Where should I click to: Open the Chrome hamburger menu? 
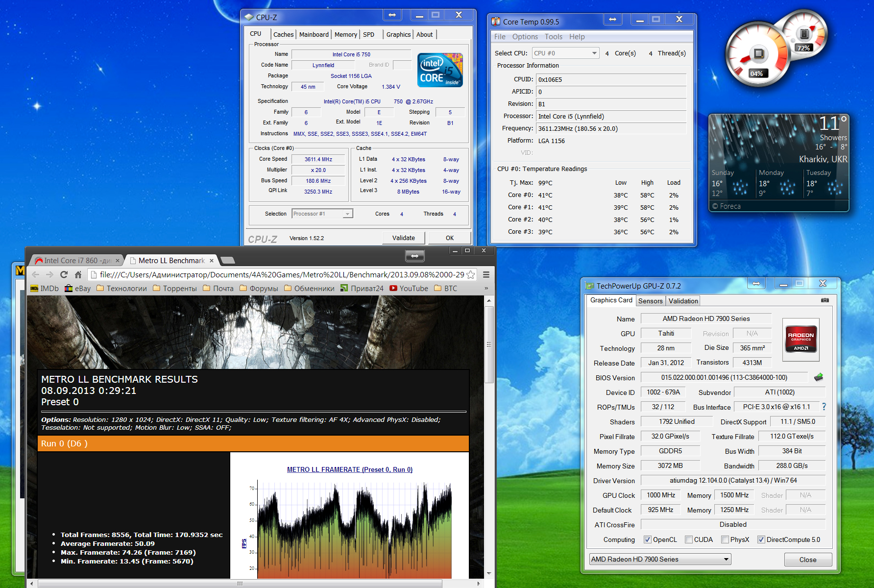point(486,275)
